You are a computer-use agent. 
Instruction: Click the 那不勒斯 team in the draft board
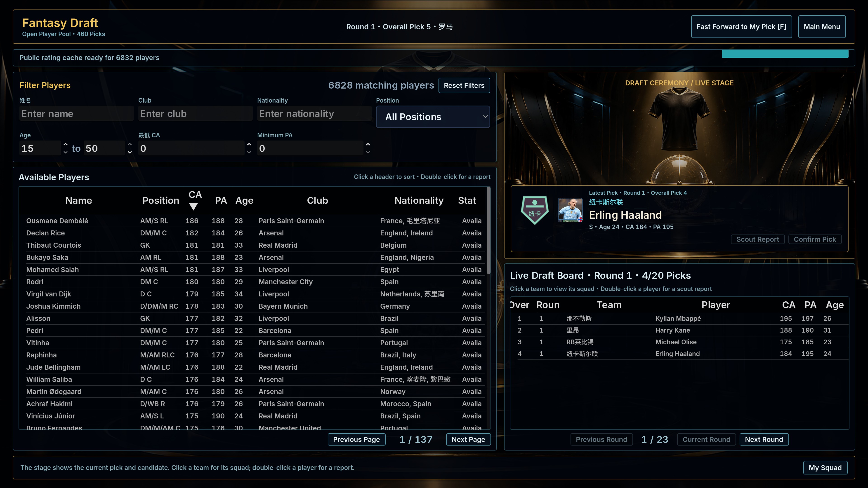[x=579, y=319]
